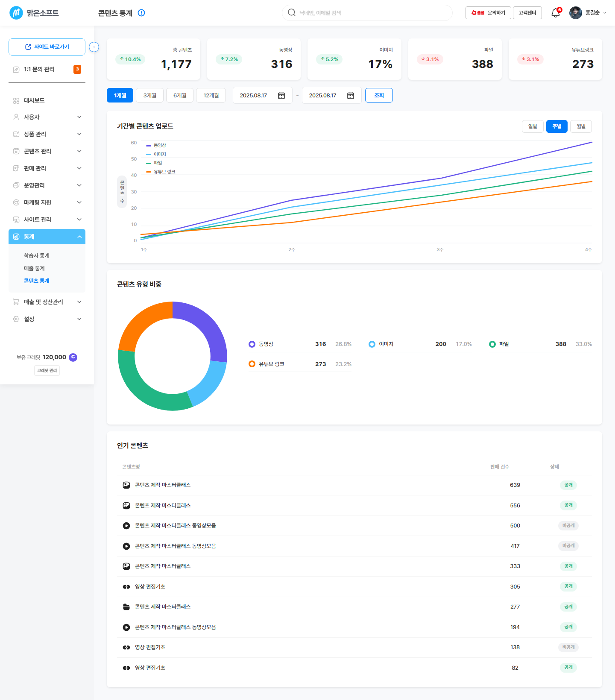The width and height of the screenshot is (615, 700).
Task: Open the 학습자 통계 submenu item
Action: [37, 255]
